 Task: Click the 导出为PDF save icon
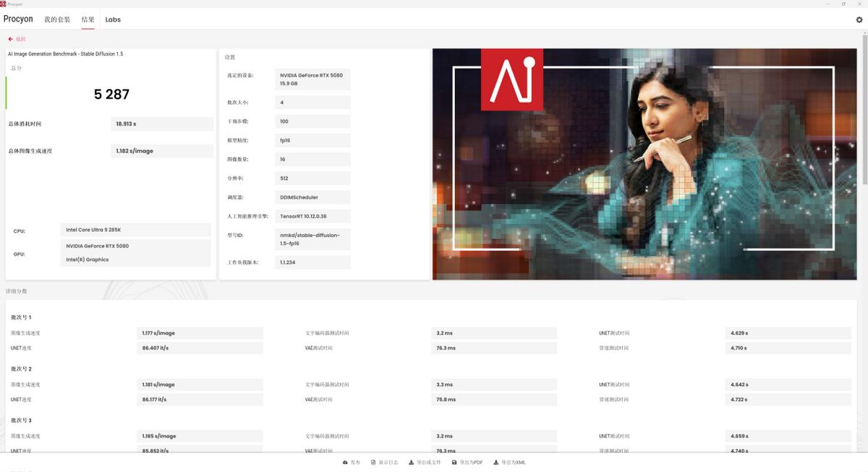[x=454, y=463]
